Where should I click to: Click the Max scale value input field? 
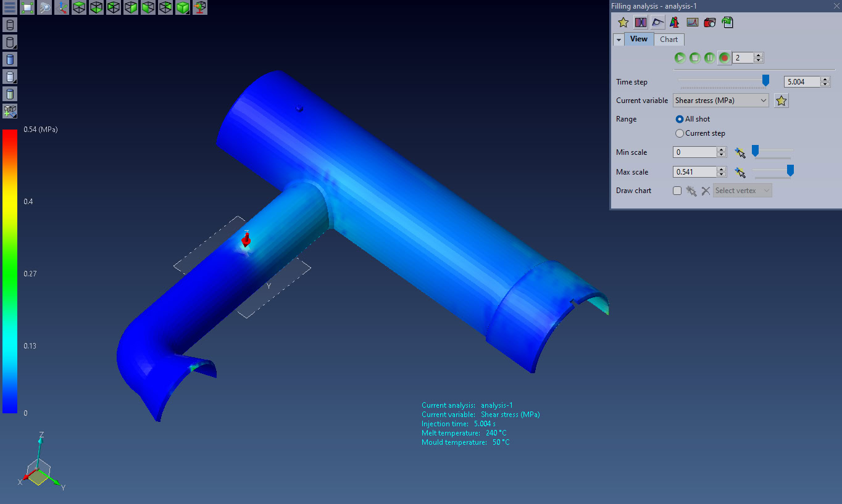coord(694,172)
